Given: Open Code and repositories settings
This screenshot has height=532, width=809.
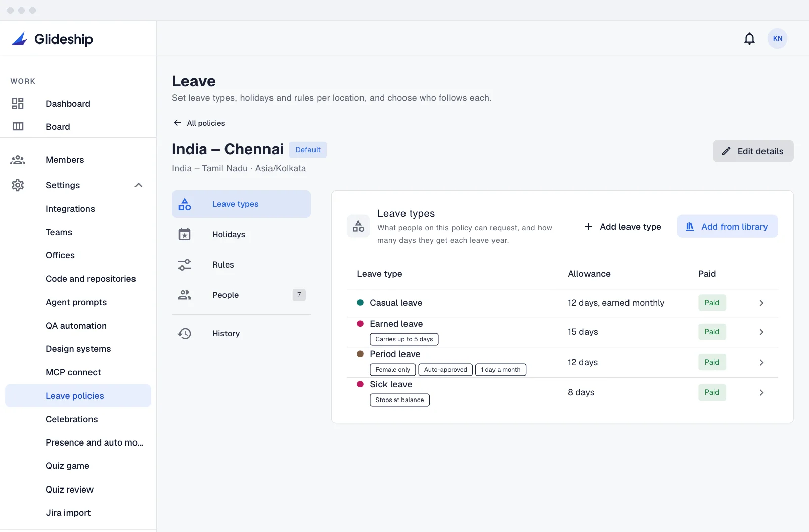Looking at the screenshot, I should click(x=78, y=279).
